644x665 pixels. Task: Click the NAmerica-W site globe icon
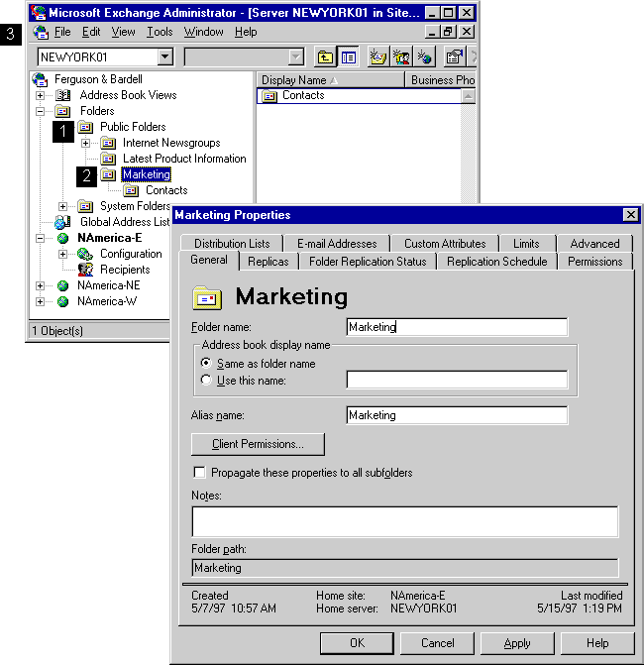pos(62,301)
